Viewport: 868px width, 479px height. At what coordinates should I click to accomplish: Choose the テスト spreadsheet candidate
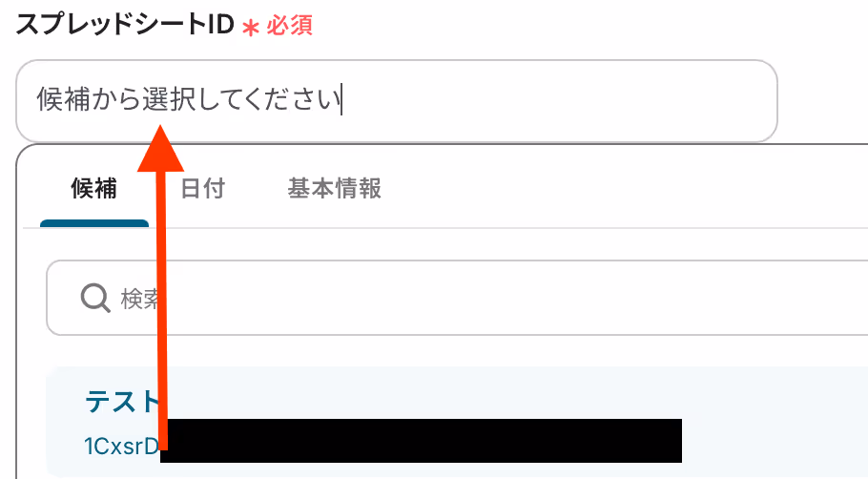122,401
